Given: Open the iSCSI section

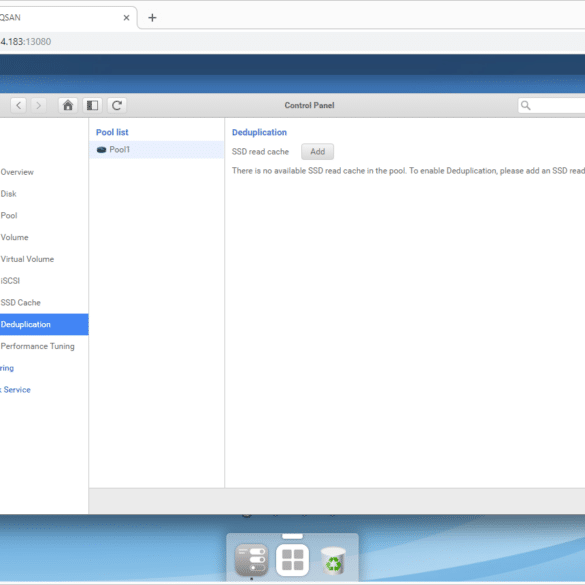Looking at the screenshot, I should click(x=10, y=281).
